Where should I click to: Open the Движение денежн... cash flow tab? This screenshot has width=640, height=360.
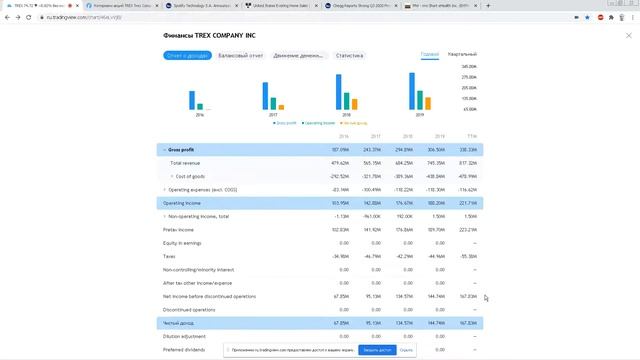coord(299,56)
